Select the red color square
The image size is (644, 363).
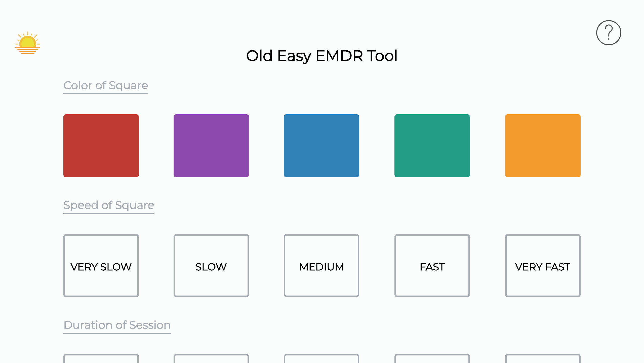[x=101, y=145]
